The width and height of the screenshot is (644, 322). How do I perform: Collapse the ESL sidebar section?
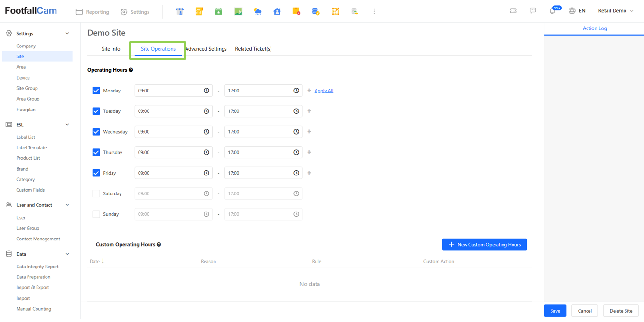point(67,125)
